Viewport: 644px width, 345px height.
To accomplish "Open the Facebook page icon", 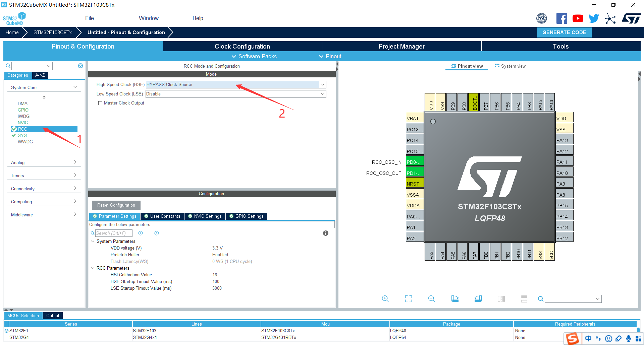I will 562,18.
